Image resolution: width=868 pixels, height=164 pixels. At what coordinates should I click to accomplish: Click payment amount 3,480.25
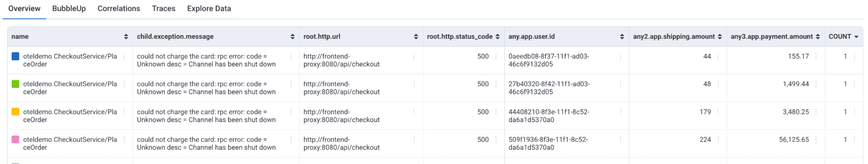pyautogui.click(x=795, y=112)
